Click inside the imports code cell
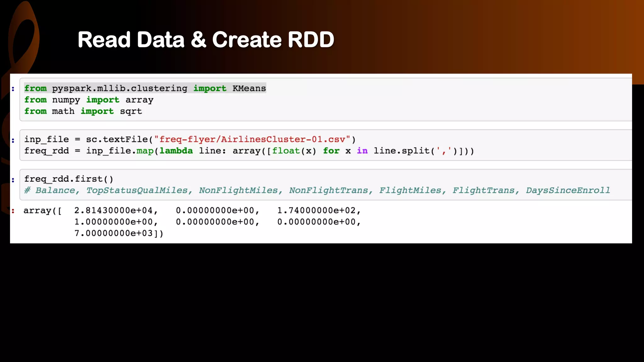 coord(325,100)
